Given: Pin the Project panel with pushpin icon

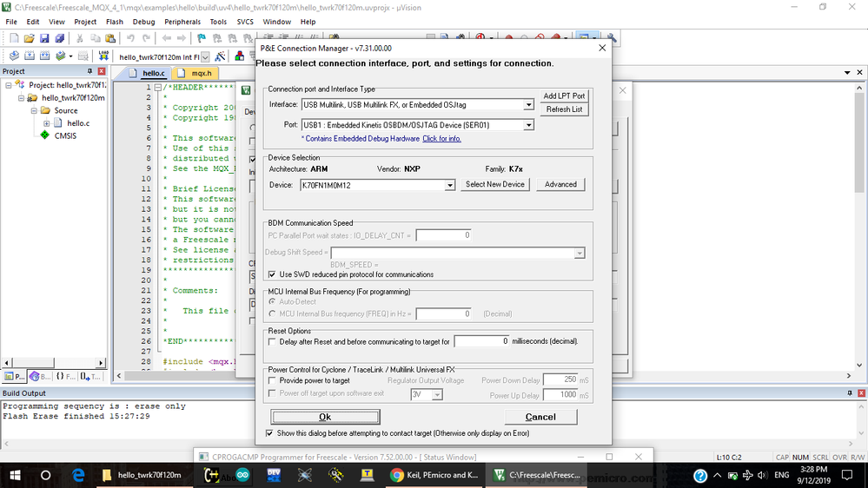Looking at the screenshot, I should pyautogui.click(x=89, y=71).
